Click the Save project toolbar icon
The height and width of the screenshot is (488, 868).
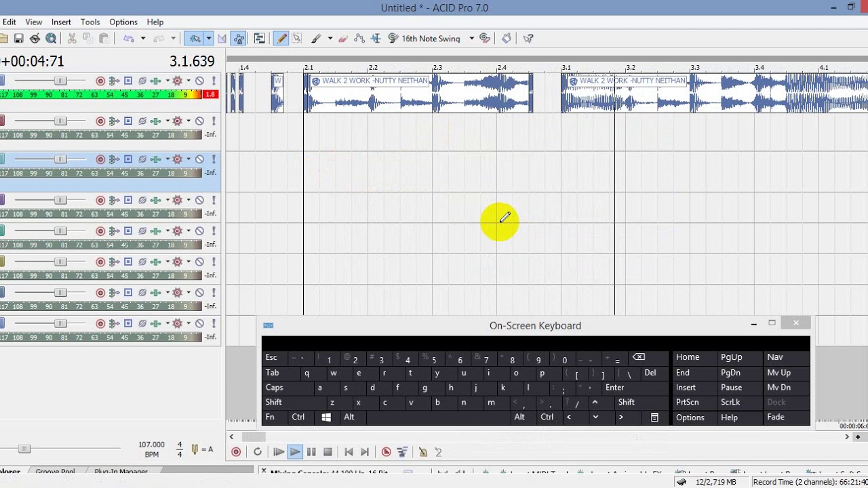pyautogui.click(x=19, y=39)
